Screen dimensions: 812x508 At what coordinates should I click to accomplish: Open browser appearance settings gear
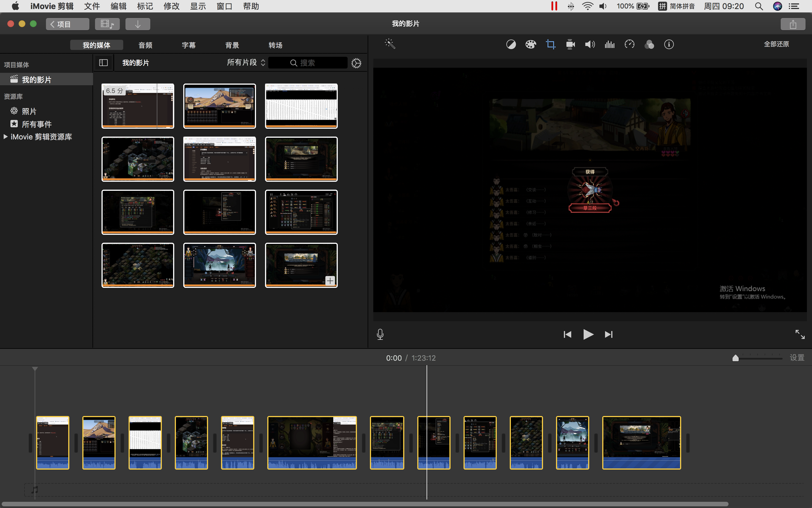pyautogui.click(x=356, y=63)
